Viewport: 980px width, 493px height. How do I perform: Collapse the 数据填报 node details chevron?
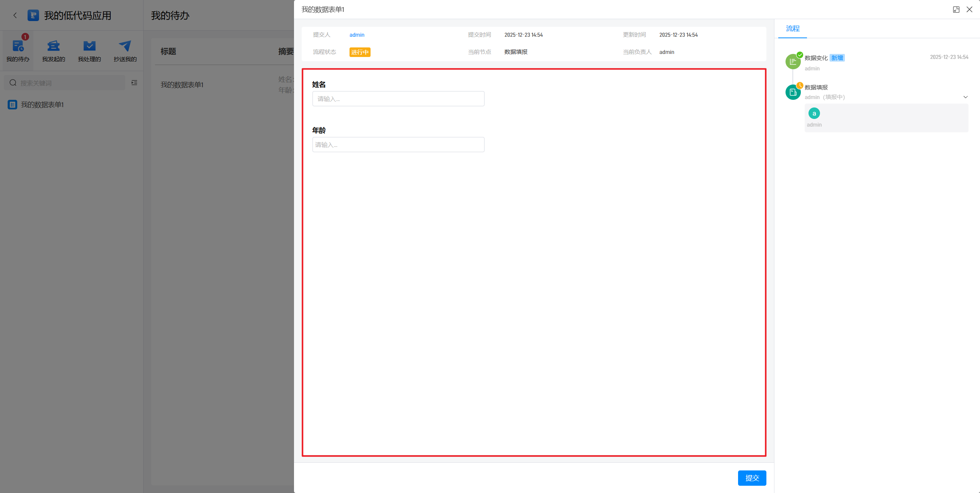965,97
